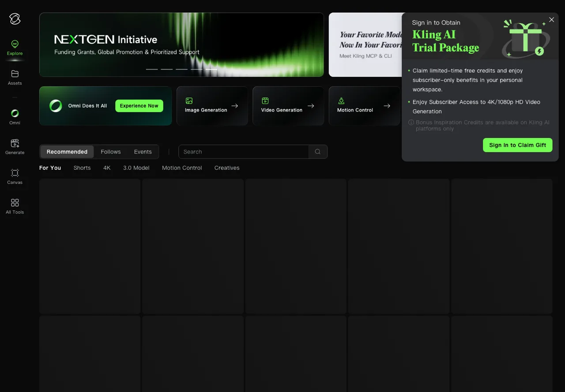
Task: Click the arrow on the Video Generation card
Action: tap(311, 106)
